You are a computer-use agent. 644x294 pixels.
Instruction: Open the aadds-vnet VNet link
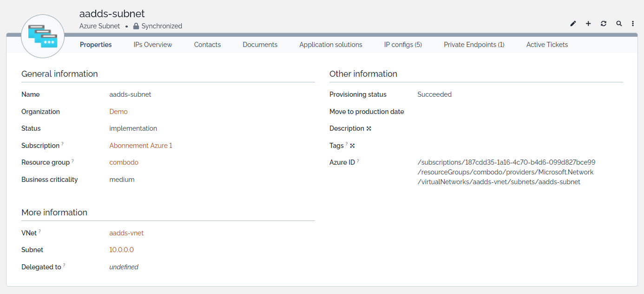[126, 233]
